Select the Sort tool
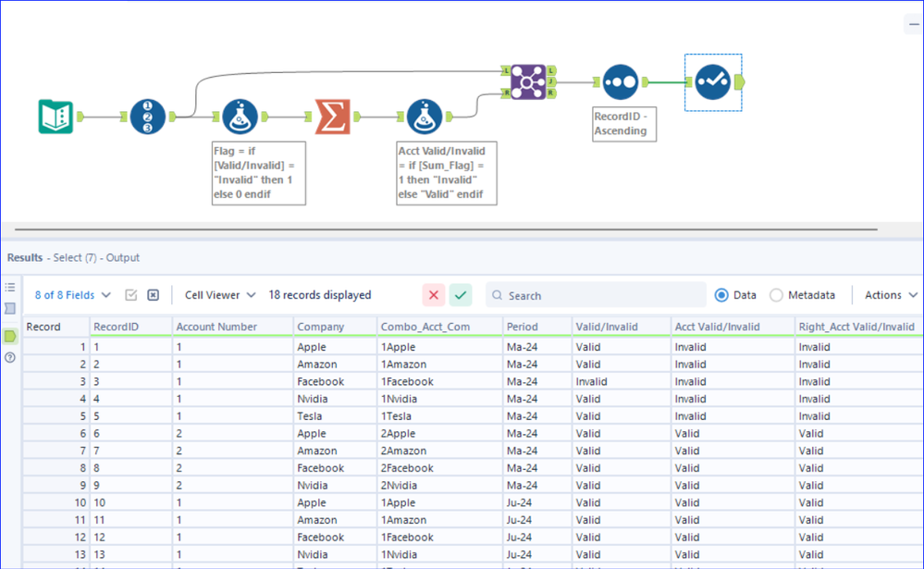The image size is (924, 569). 621,82
